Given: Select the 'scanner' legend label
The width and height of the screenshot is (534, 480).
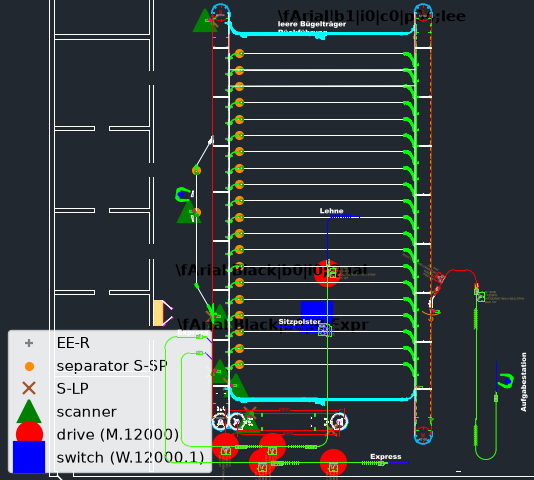Looking at the screenshot, I should 87,412.
